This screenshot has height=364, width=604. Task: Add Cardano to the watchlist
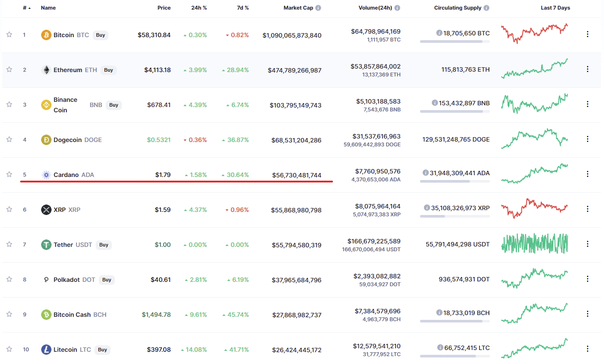[9, 174]
